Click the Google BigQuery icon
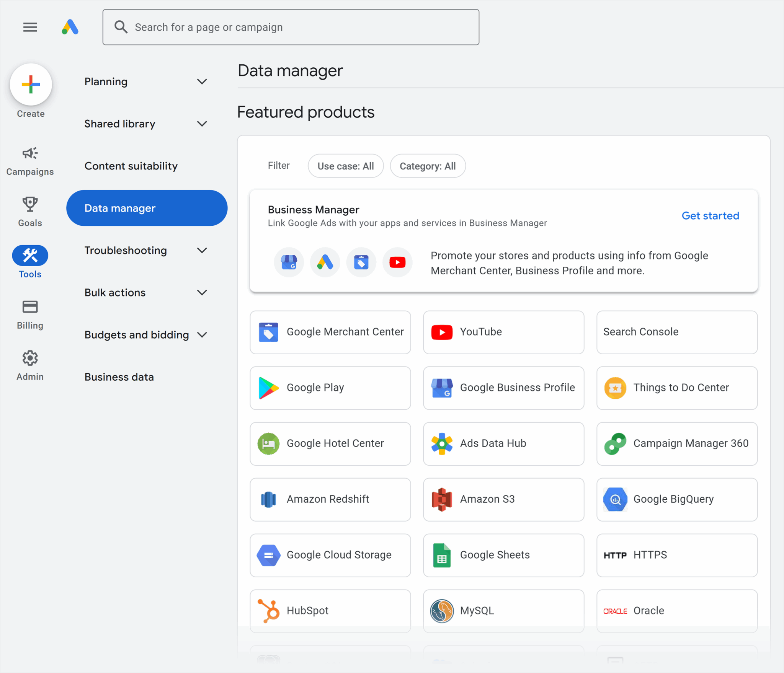The width and height of the screenshot is (784, 673). (x=615, y=499)
